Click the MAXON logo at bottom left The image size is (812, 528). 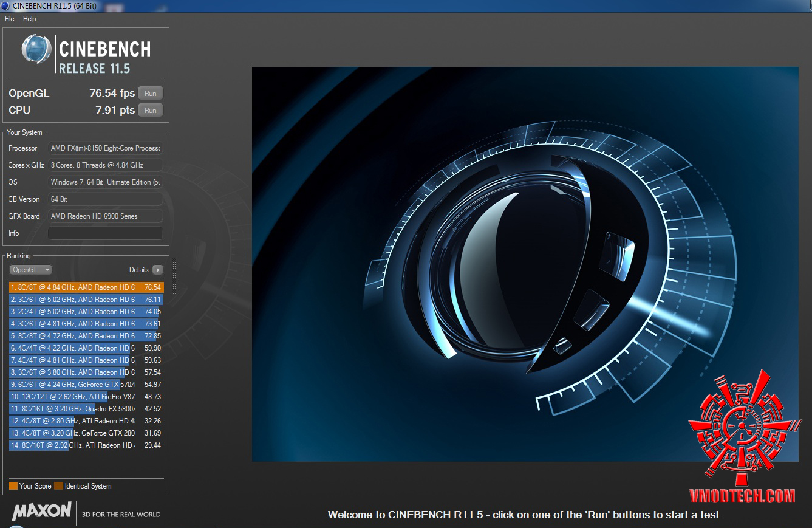click(x=42, y=511)
